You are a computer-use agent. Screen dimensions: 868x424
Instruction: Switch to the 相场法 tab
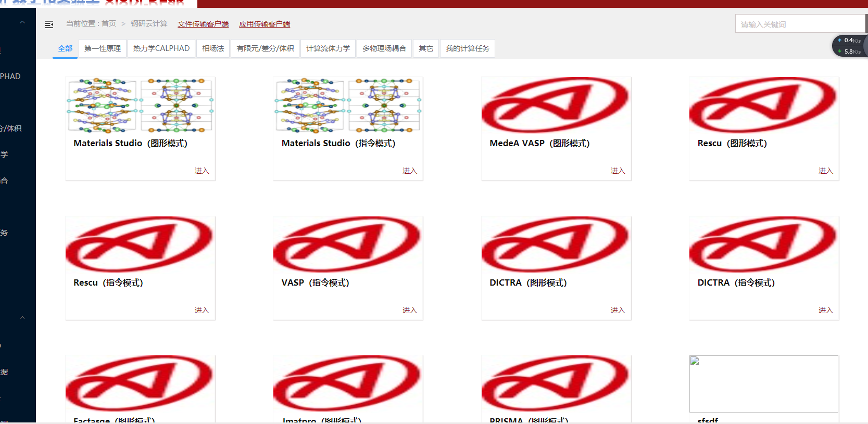(213, 48)
